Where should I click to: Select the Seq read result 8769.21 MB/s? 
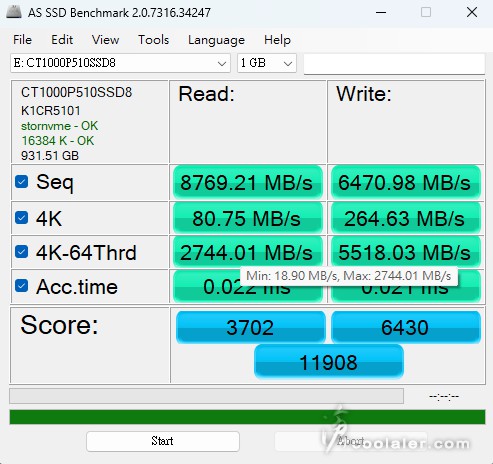coord(247,182)
